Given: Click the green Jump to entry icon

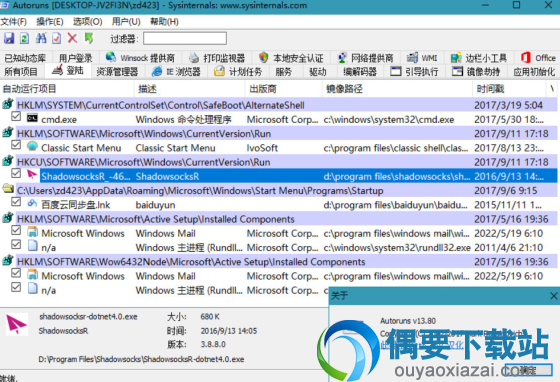Looking at the screenshot, I should point(89,38).
